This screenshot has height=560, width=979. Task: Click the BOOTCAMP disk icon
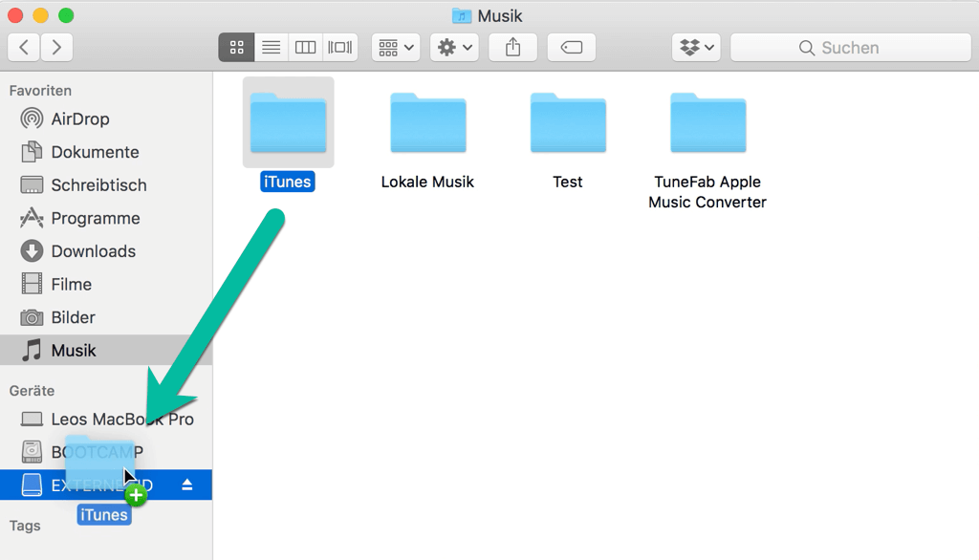(x=32, y=452)
